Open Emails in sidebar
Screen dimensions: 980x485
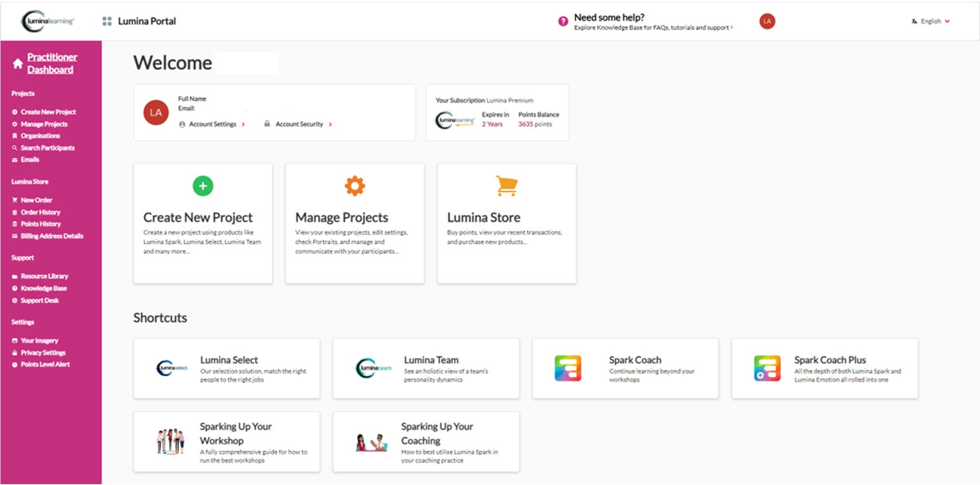(30, 160)
